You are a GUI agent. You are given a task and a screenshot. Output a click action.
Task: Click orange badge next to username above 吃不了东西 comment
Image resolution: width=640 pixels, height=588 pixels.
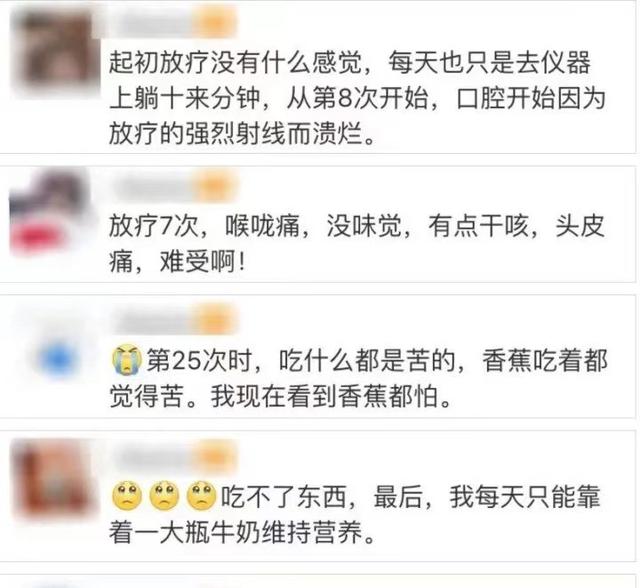pos(216,455)
